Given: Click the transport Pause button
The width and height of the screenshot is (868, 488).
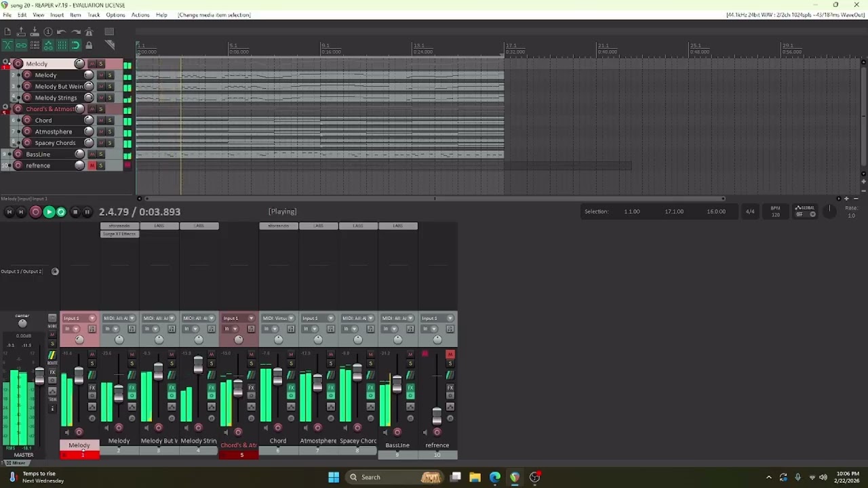Looking at the screenshot, I should point(87,212).
